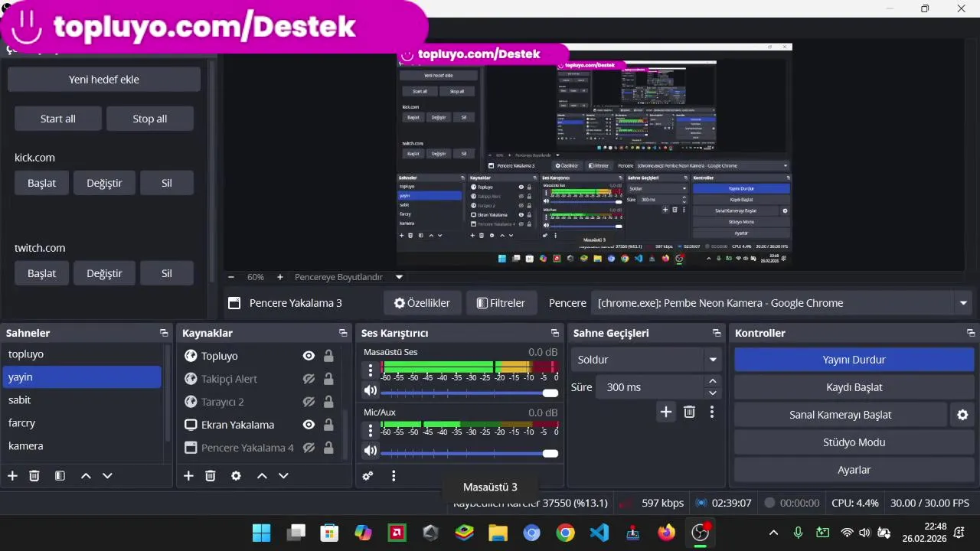Image resolution: width=980 pixels, height=551 pixels.
Task: Unlock the Ekran Yakalama source
Action: (328, 425)
